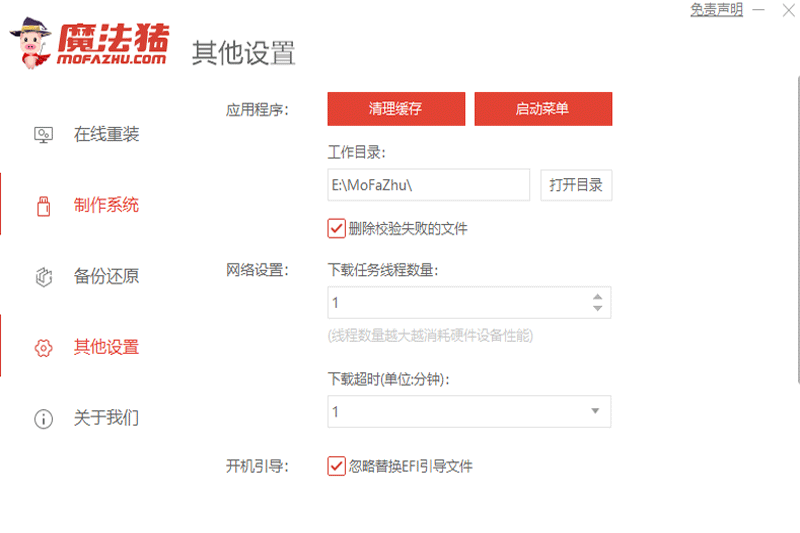The height and width of the screenshot is (533, 800).
Task: Click the 其他设置 gear icon
Action: coord(43,348)
